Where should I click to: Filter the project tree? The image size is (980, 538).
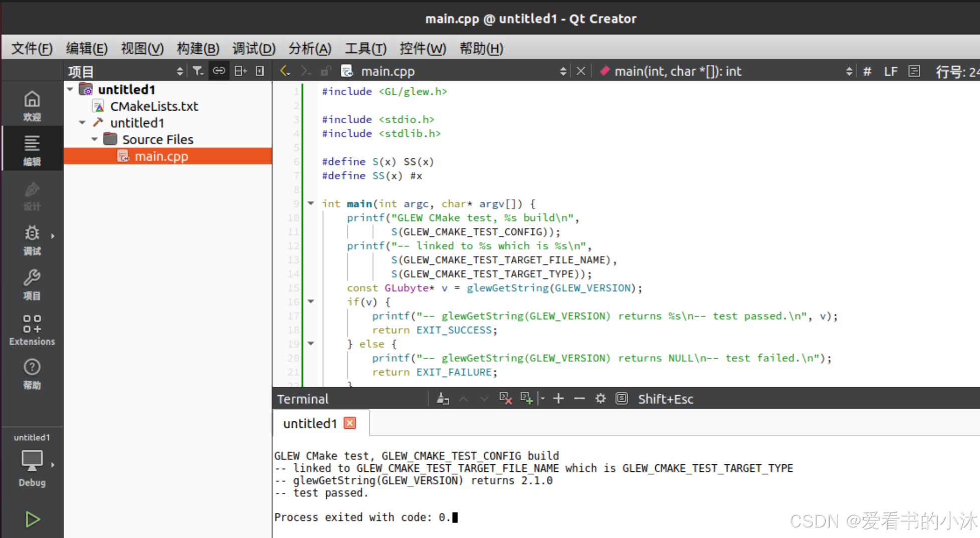click(198, 71)
